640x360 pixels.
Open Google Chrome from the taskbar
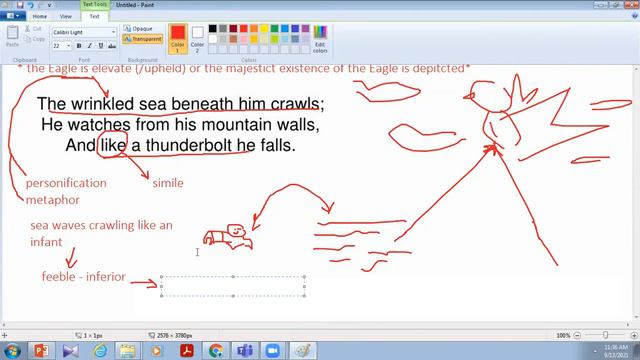point(216,351)
